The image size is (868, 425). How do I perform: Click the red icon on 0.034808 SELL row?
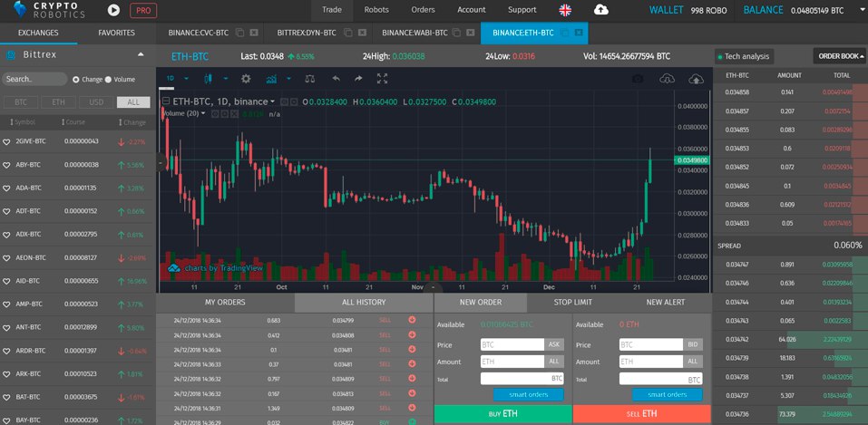point(412,334)
